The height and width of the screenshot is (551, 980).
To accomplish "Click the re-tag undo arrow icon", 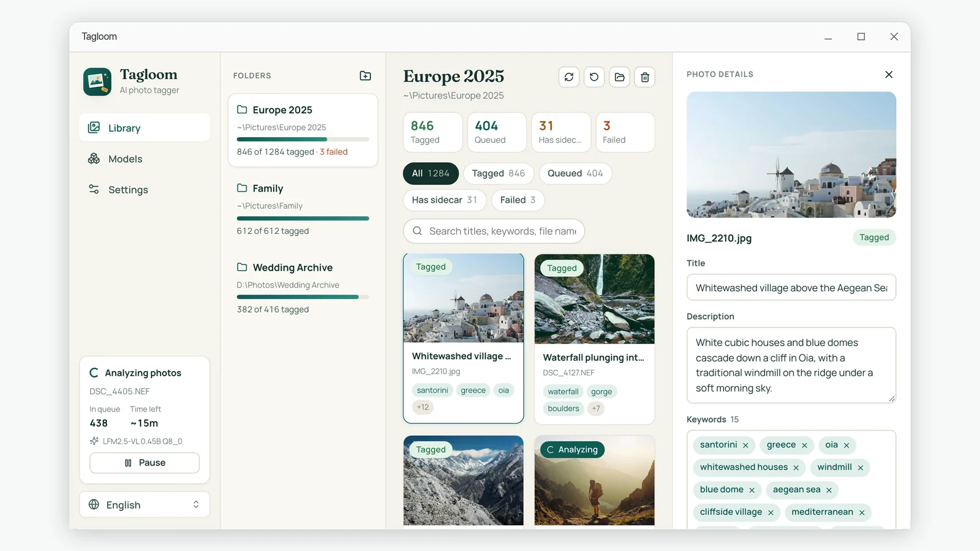I will 594,77.
